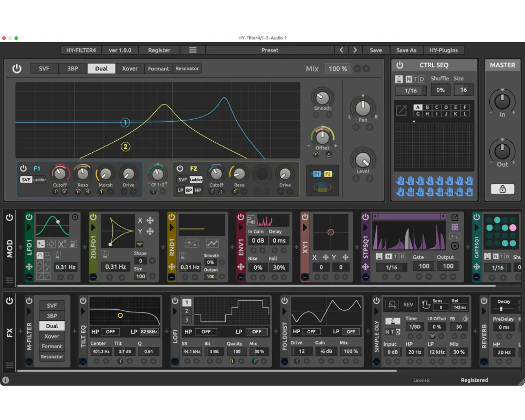The height and width of the screenshot is (420, 525).
Task: Open the Preset name field
Action: tap(270, 50)
